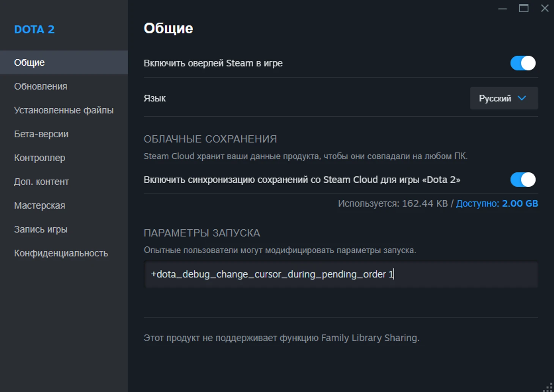This screenshot has width=554, height=392.
Task: Switch to the Бета-версии tab
Action: click(41, 134)
